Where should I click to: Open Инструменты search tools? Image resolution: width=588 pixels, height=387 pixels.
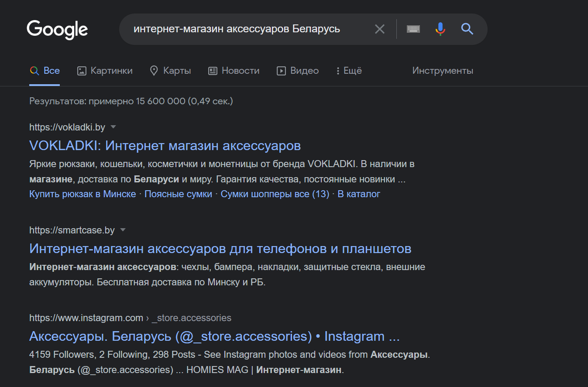coord(443,71)
